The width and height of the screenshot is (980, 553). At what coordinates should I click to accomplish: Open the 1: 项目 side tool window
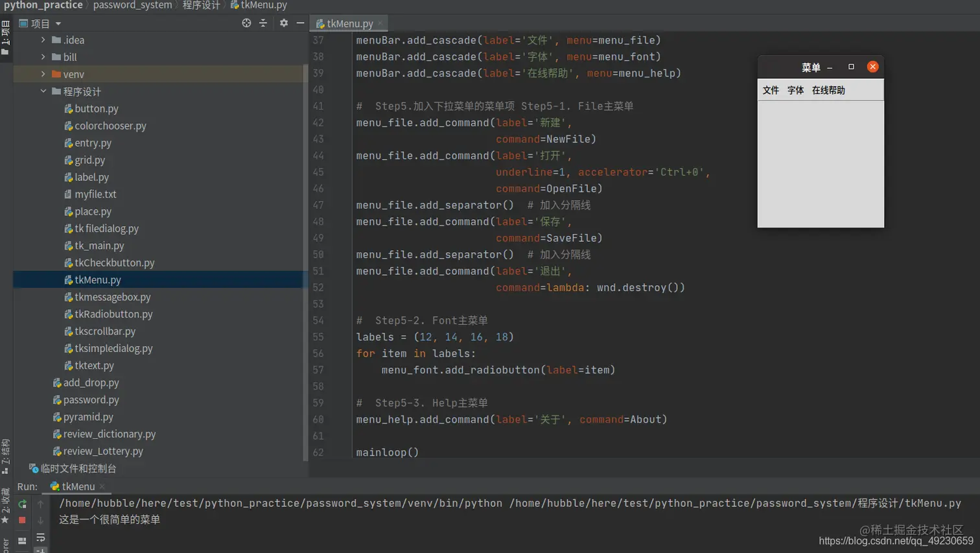(5, 38)
